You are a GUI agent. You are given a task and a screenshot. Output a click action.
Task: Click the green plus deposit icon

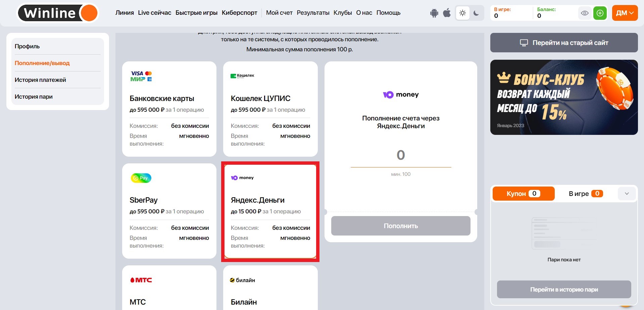tap(600, 13)
